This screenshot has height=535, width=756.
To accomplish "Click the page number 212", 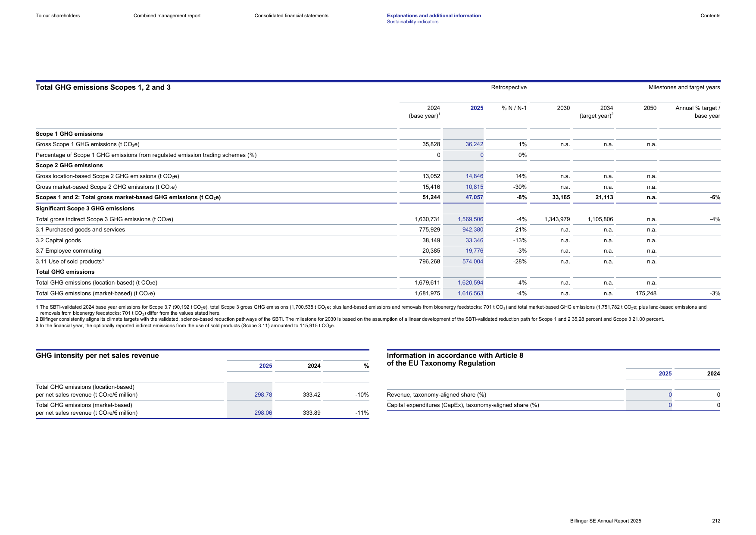I will [716, 521].
